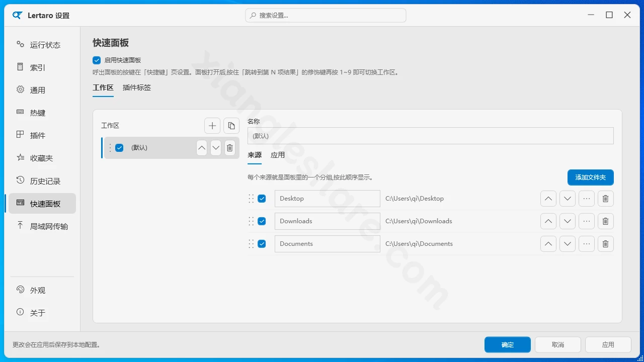
Task: Open 热键 settings page
Action: click(x=42, y=113)
